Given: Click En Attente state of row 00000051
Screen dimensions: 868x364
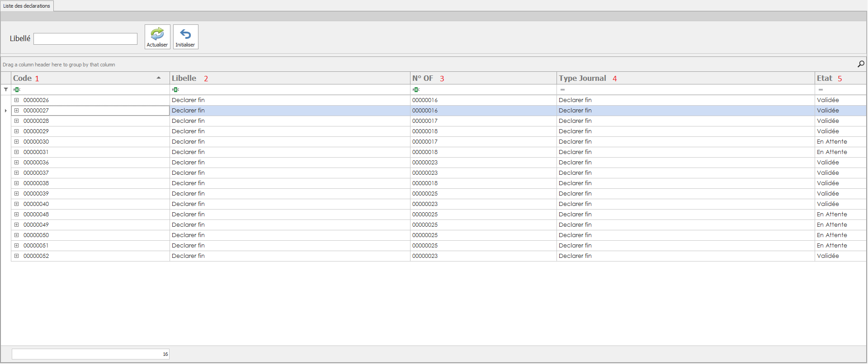Looking at the screenshot, I should 832,246.
